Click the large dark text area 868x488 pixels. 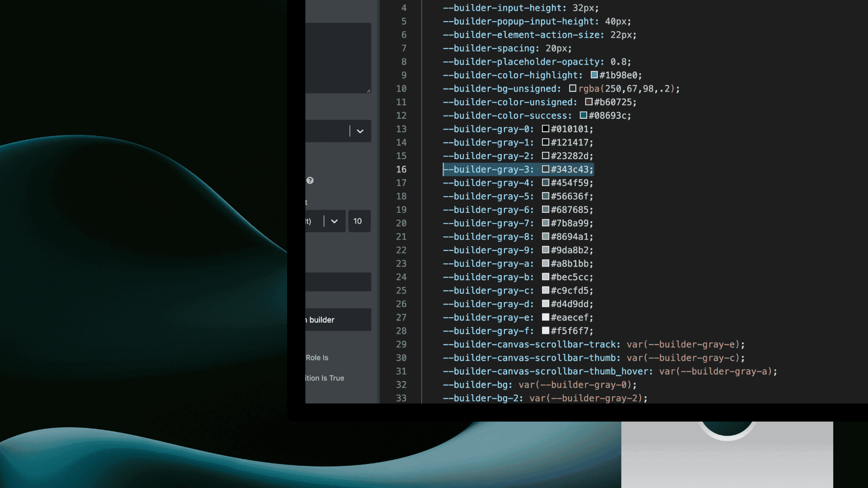tap(338, 58)
